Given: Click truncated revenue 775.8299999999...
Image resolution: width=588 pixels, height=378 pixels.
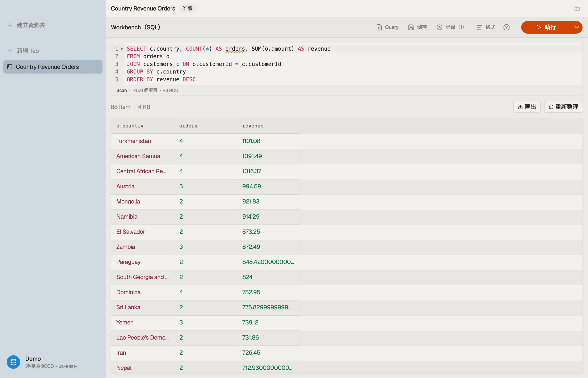Looking at the screenshot, I should click(x=267, y=307).
